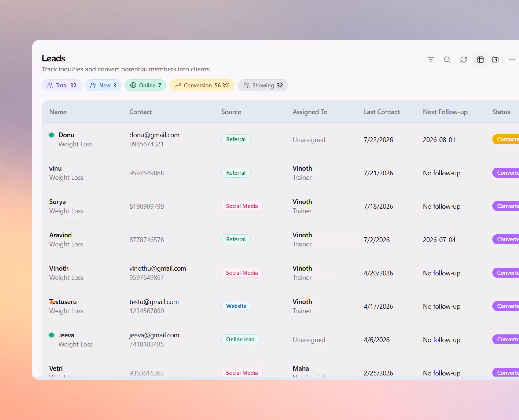Refresh the leads list
The image size is (519, 420).
[x=463, y=59]
